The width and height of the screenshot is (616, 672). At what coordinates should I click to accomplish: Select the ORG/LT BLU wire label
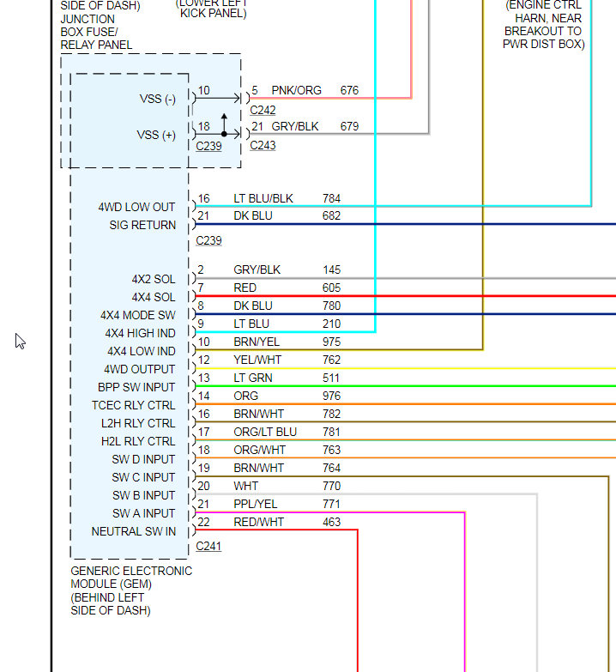(265, 432)
